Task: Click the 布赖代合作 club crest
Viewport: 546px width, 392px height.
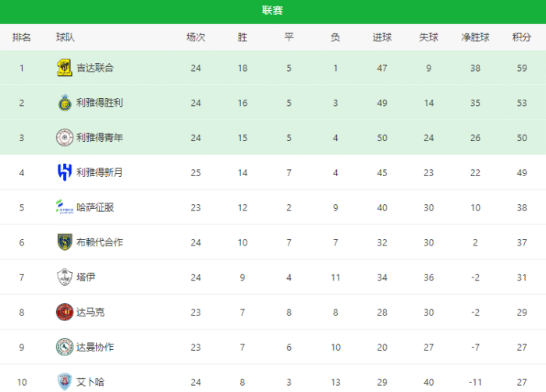Action: pyautogui.click(x=65, y=242)
